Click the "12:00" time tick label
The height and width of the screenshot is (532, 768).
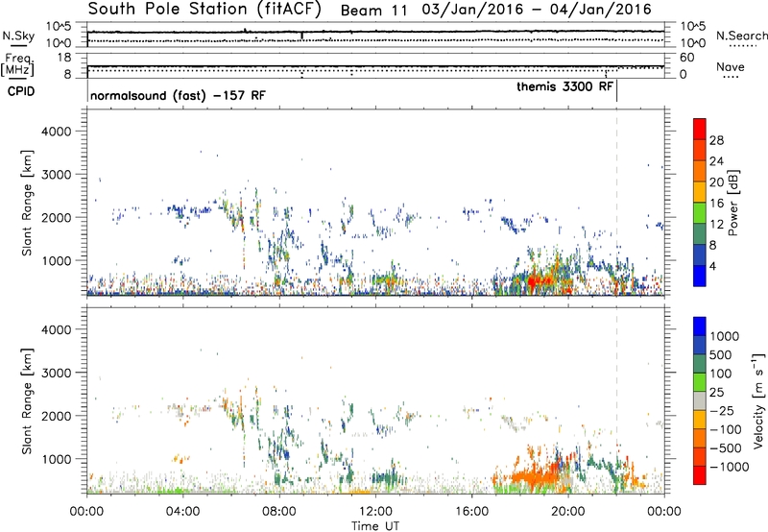click(x=375, y=512)
